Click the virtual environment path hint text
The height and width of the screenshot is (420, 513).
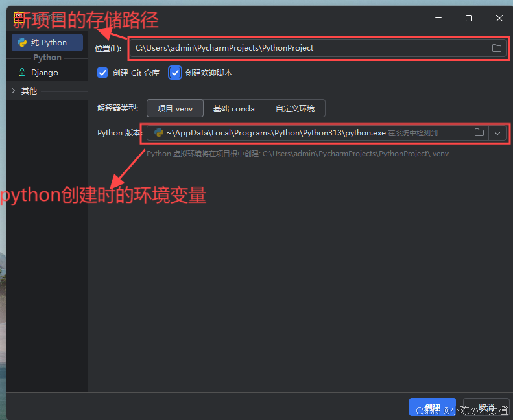pos(298,154)
